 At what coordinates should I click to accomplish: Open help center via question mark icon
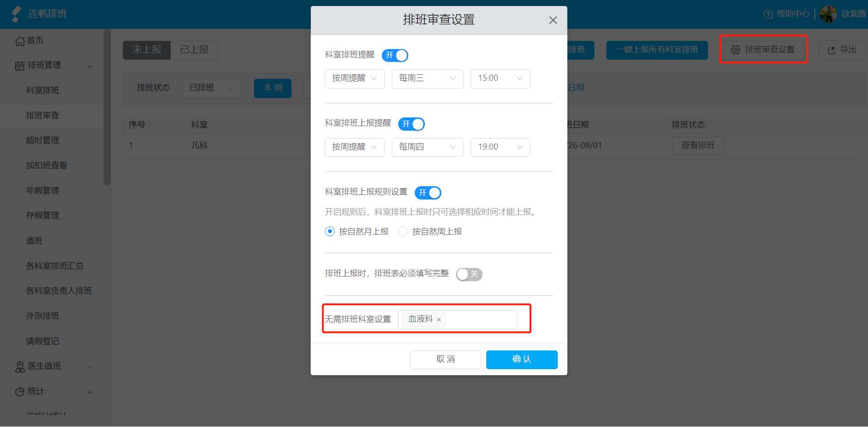coord(768,14)
